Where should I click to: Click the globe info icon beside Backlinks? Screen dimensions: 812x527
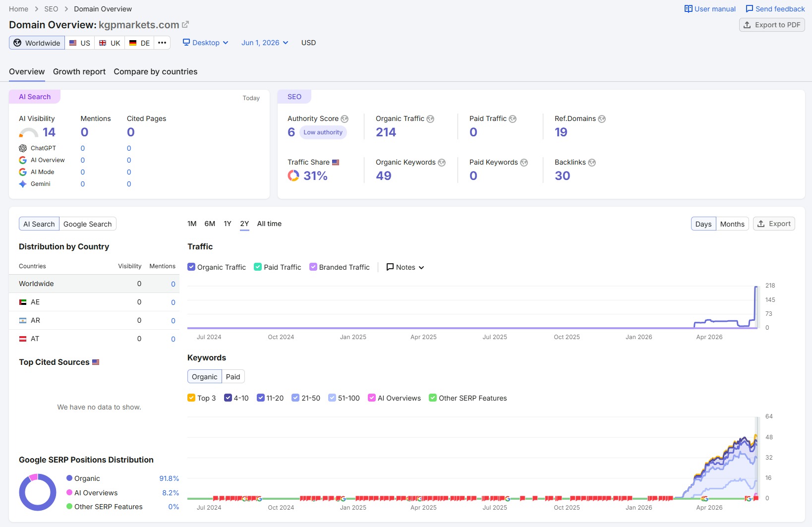click(x=592, y=163)
